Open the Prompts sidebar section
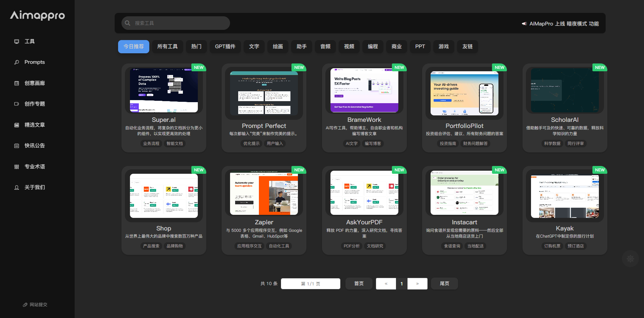 34,62
